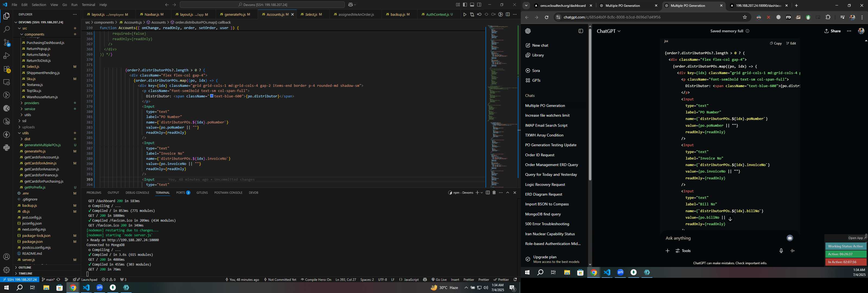Open Accounts icon in VS Code activity bar

pos(7,257)
